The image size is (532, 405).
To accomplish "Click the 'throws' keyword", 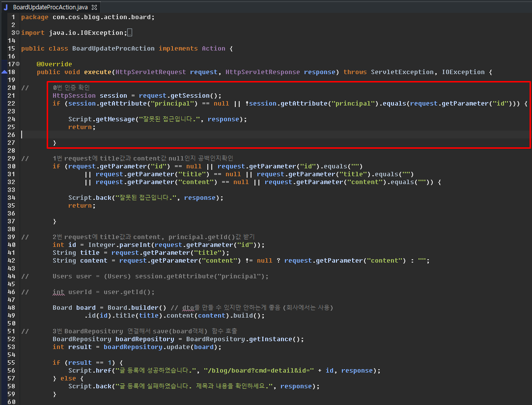I will click(x=355, y=72).
